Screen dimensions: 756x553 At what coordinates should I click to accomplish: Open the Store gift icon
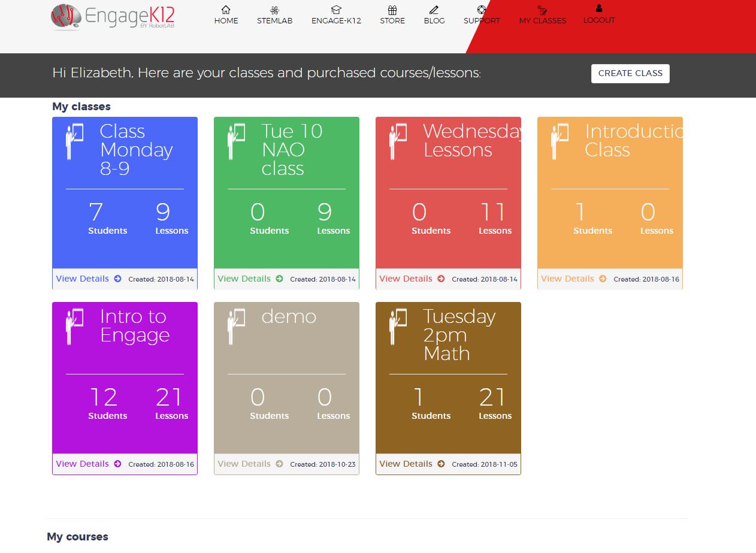[x=392, y=10]
